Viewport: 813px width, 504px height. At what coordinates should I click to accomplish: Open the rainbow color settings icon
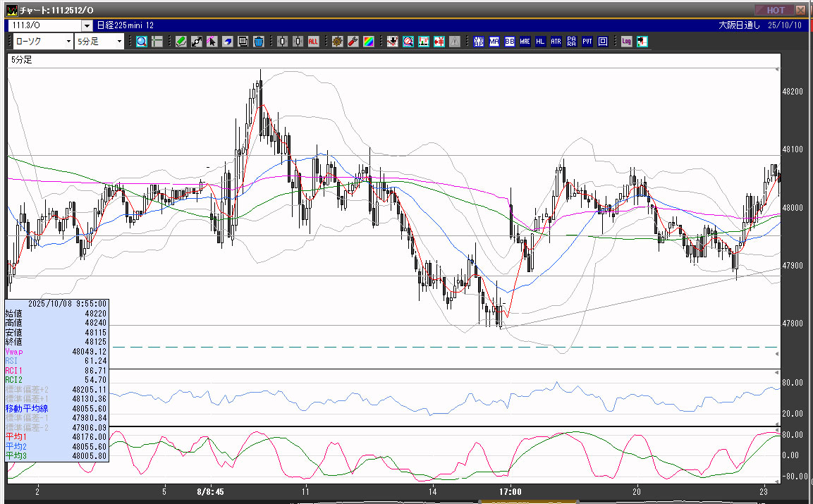[x=368, y=42]
